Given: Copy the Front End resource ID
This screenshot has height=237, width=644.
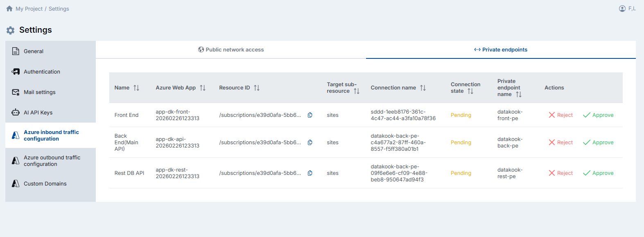Looking at the screenshot, I should tap(310, 115).
